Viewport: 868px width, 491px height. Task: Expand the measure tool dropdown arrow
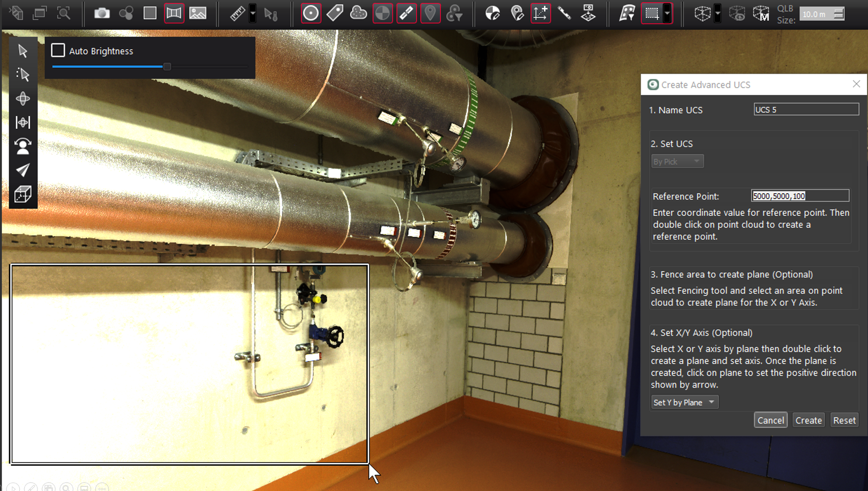(x=253, y=13)
